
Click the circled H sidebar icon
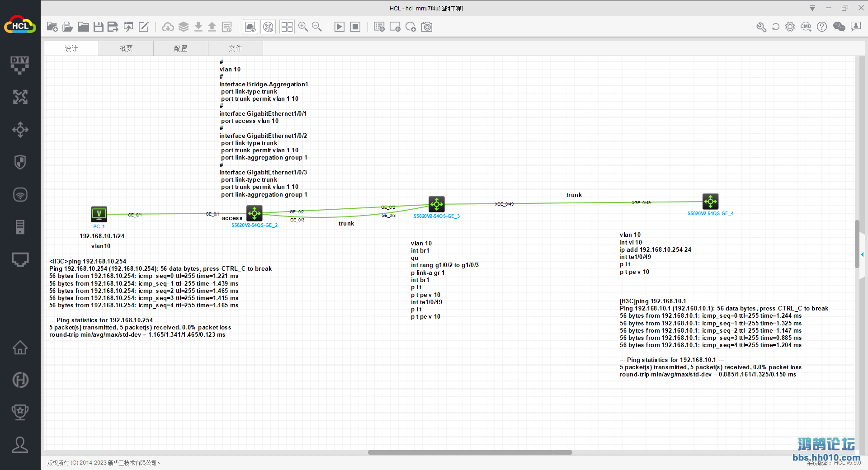coord(20,380)
